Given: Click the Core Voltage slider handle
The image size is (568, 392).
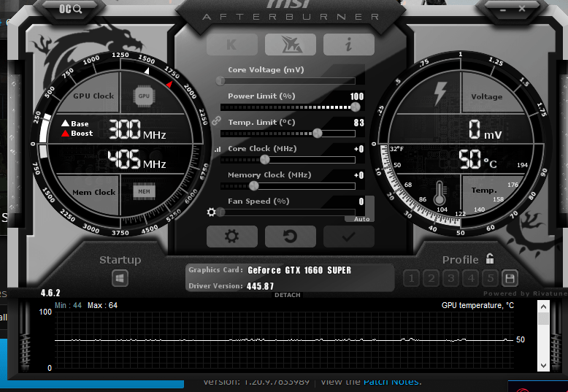Looking at the screenshot, I should (x=220, y=81).
